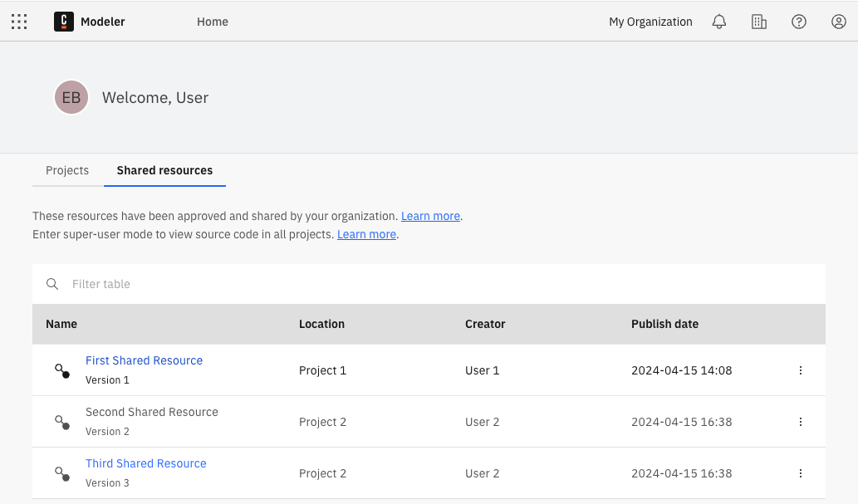Switch to the Projects tab
The image size is (858, 504).
coord(67,170)
